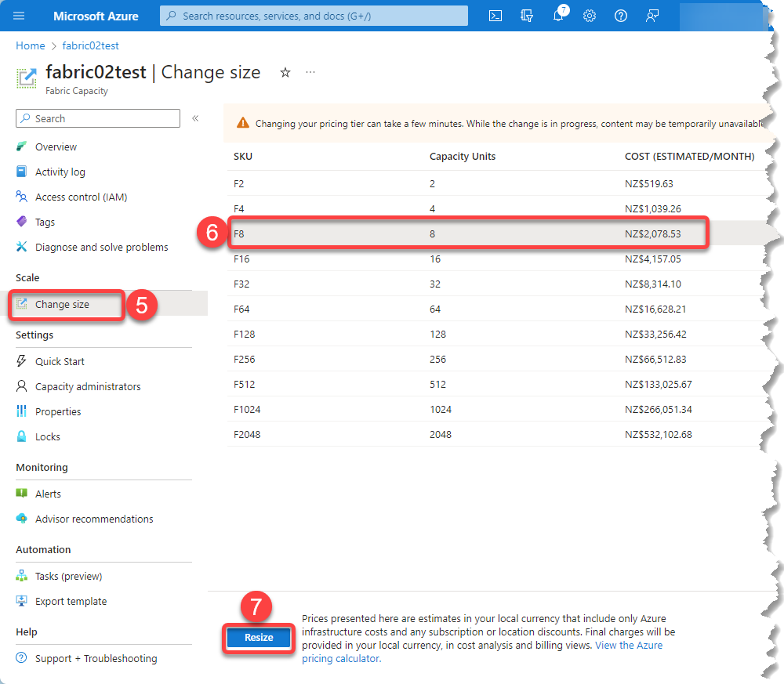Screen dimensions: 784x684
Task: Click the Activity log icon
Action: [x=21, y=172]
